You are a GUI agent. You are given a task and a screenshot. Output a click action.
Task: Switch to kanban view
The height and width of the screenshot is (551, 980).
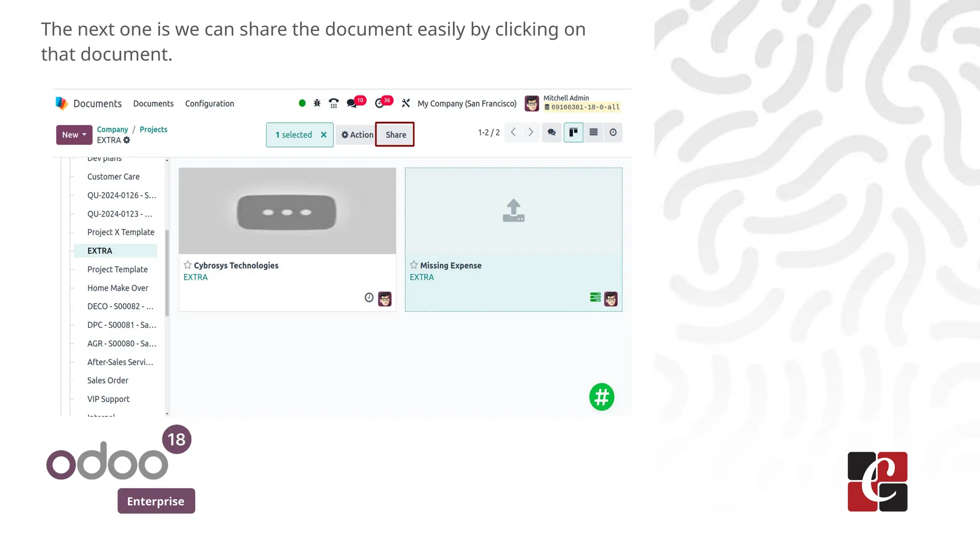(x=573, y=132)
